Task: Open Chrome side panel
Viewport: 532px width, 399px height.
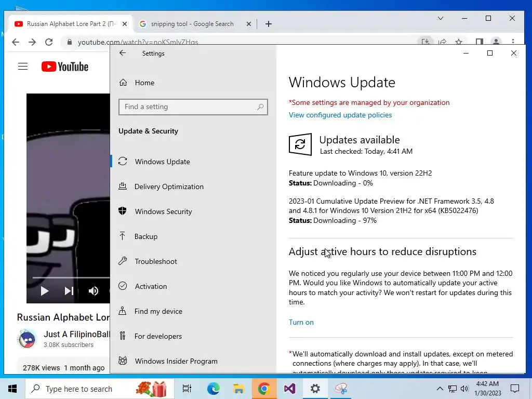Action: tap(479, 42)
